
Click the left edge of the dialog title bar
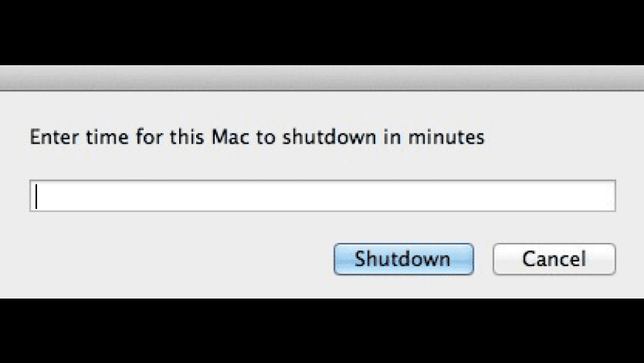pos(13,78)
